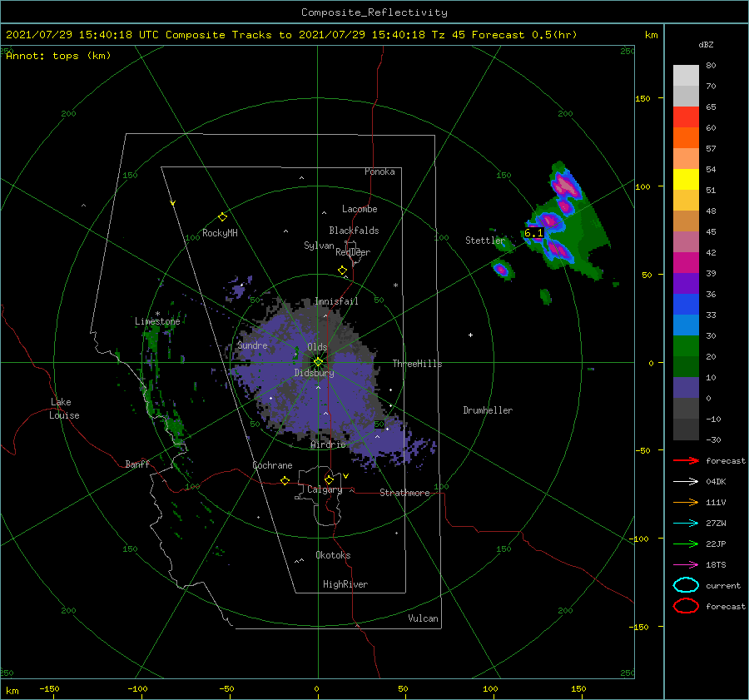Click the word current in the legend
Image resolution: width=749 pixels, height=700 pixels.
723,586
